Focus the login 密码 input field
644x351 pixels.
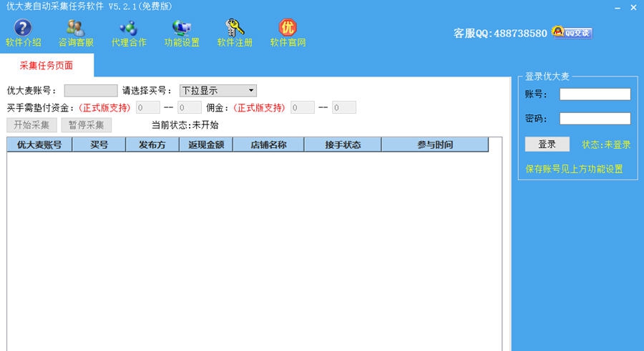pyautogui.click(x=595, y=119)
